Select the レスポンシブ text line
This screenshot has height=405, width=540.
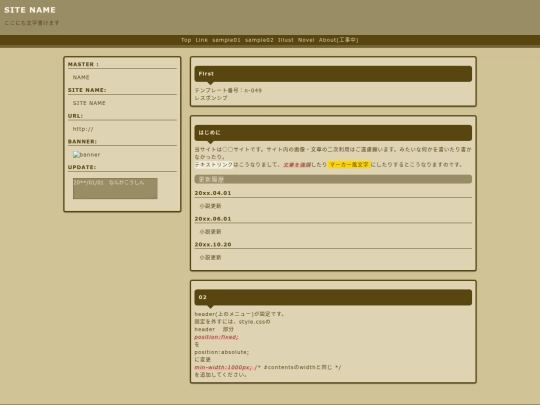pyautogui.click(x=211, y=98)
